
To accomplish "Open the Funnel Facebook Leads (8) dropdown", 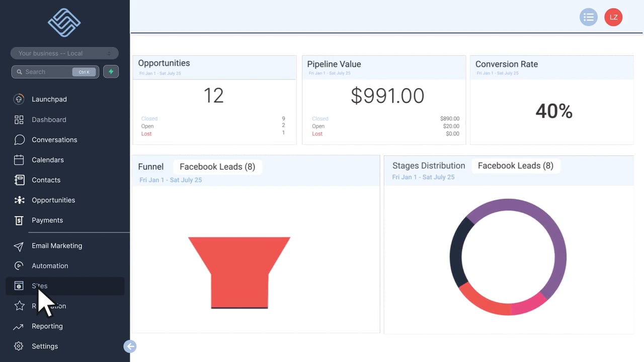I will click(217, 167).
